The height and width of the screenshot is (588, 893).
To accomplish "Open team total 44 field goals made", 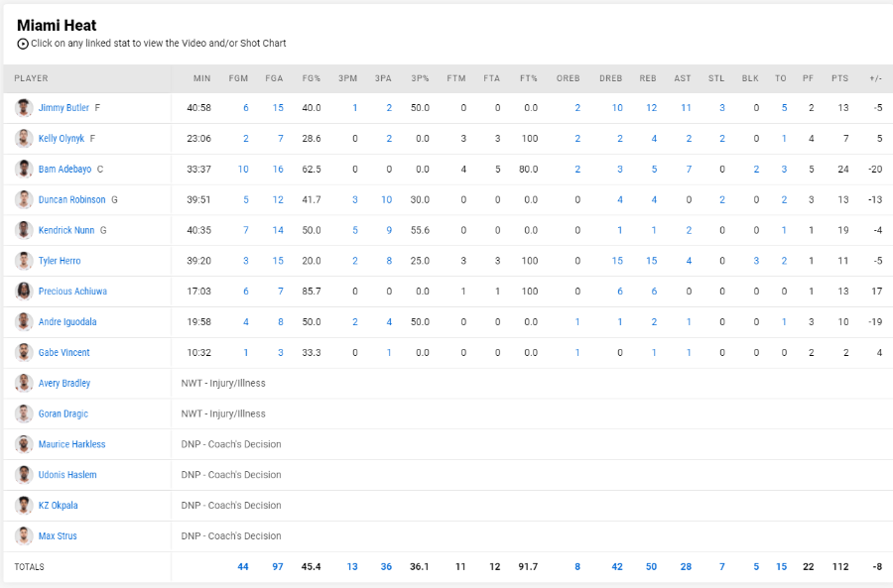I will click(243, 567).
